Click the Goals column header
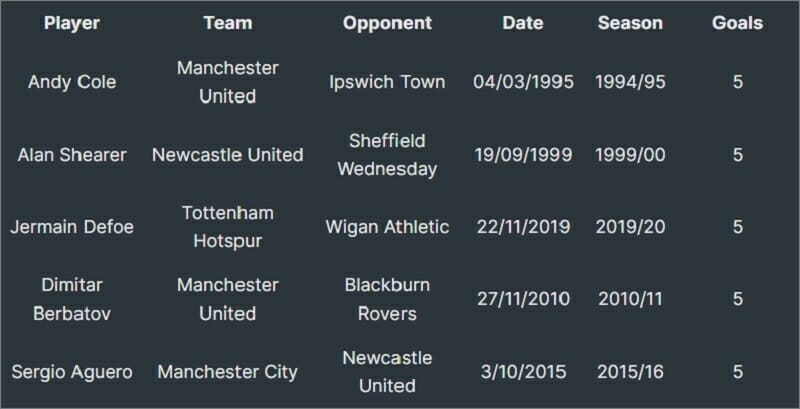The height and width of the screenshot is (409, 800). click(737, 23)
